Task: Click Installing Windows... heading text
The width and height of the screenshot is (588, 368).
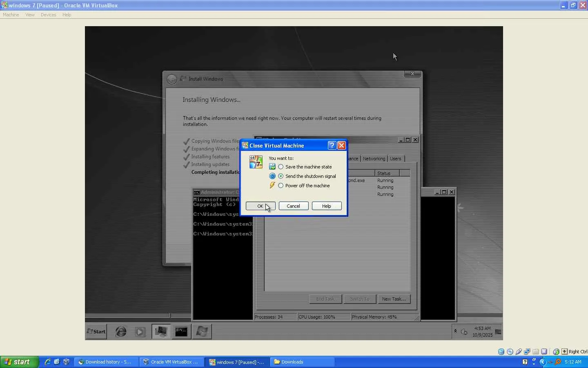Action: 212,100
